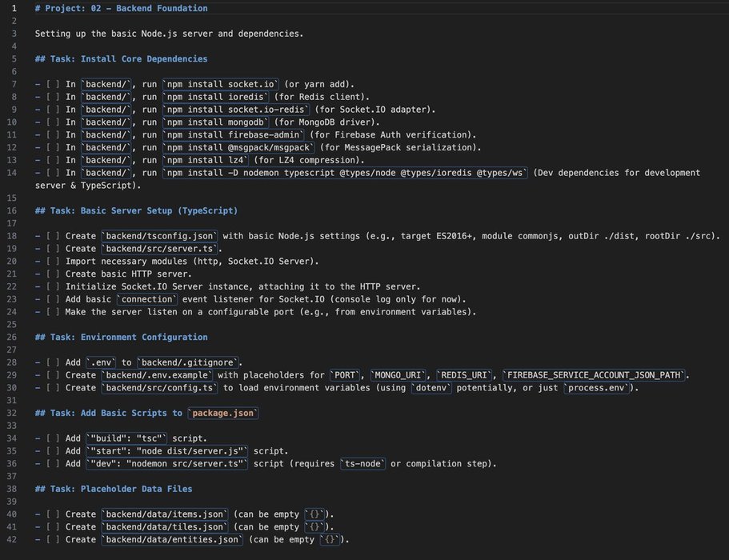Viewport: 729px width, 560px height.
Task: Tick the checkbox for creating backend/data/tiles.json
Action: (51, 526)
